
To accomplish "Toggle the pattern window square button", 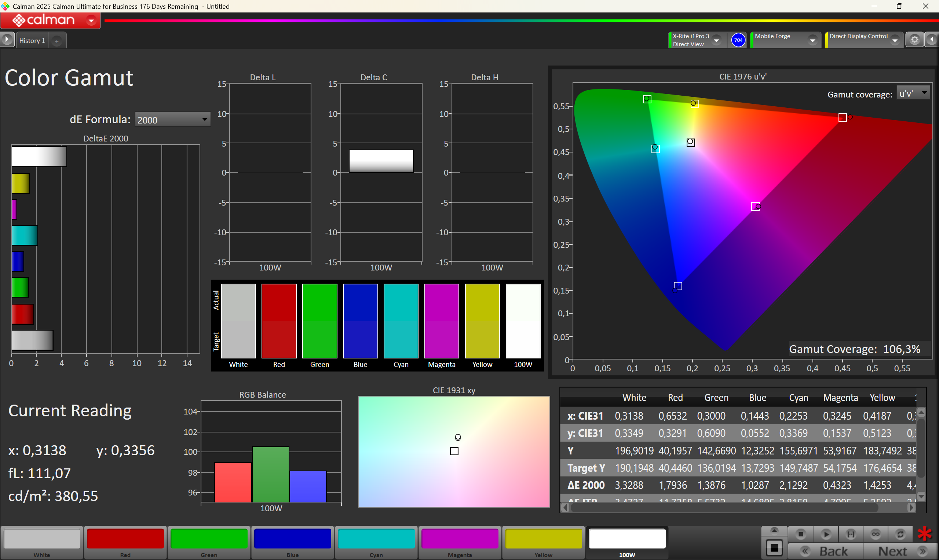I will pyautogui.click(x=774, y=548).
